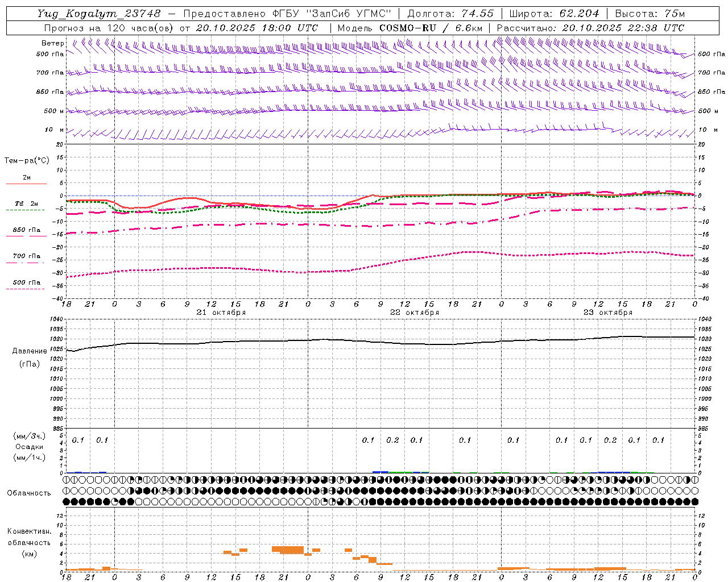Click the 12 value on left convective axis
This screenshot has width=728, height=582.
click(60, 516)
